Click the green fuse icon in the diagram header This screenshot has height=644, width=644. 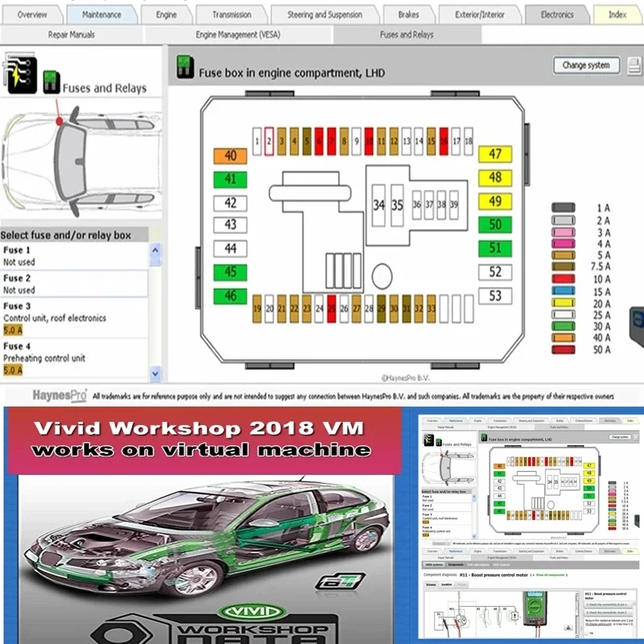(184, 65)
